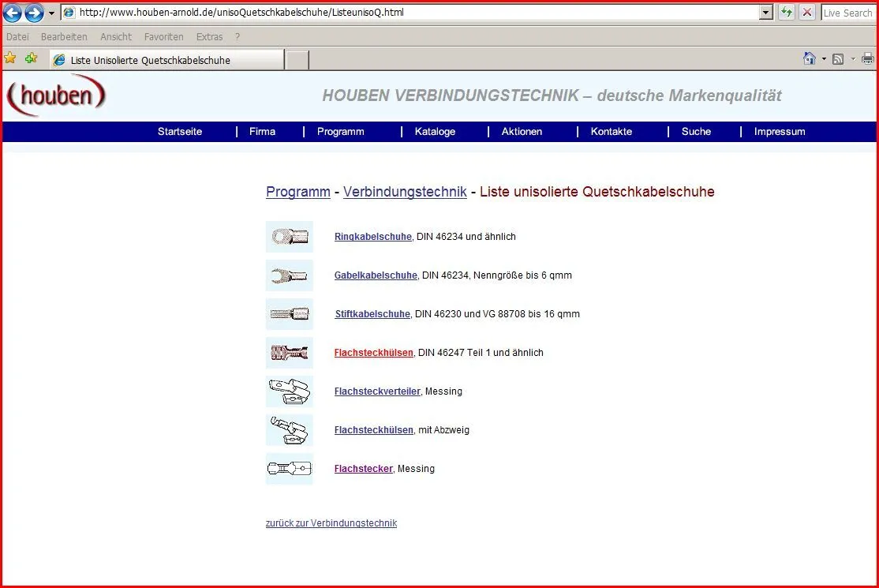Screen dimensions: 879x588
Task: Expand the recent pages dropdown arrow
Action: click(x=51, y=13)
